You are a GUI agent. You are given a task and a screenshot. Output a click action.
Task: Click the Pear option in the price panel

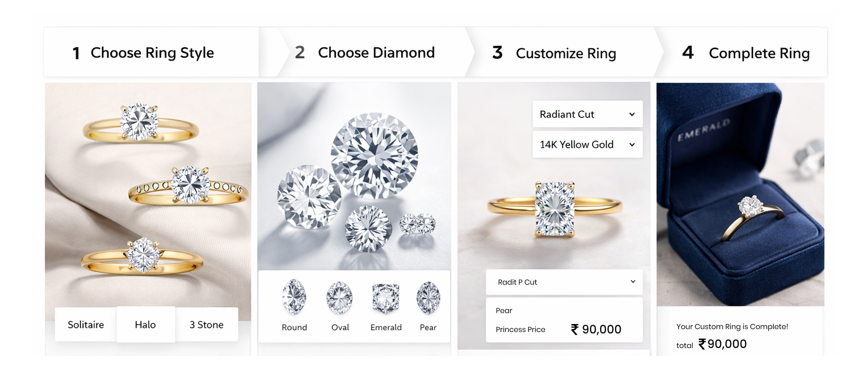pyautogui.click(x=504, y=310)
